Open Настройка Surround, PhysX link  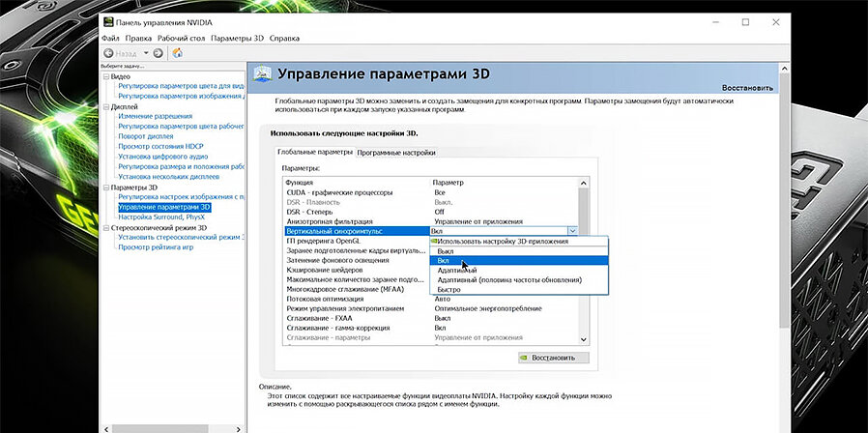pyautogui.click(x=161, y=217)
